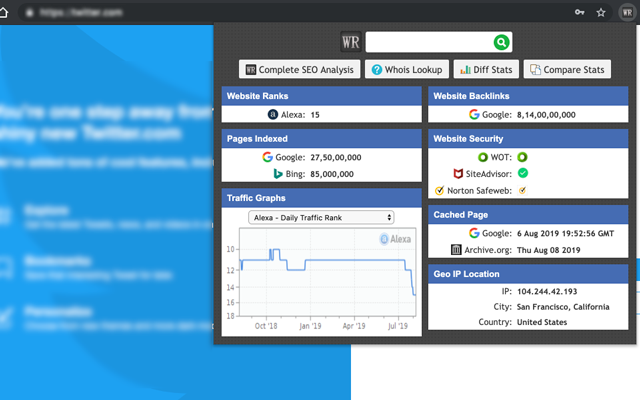Click the Geo IP Location section header
The image size is (640, 400).
[528, 274]
